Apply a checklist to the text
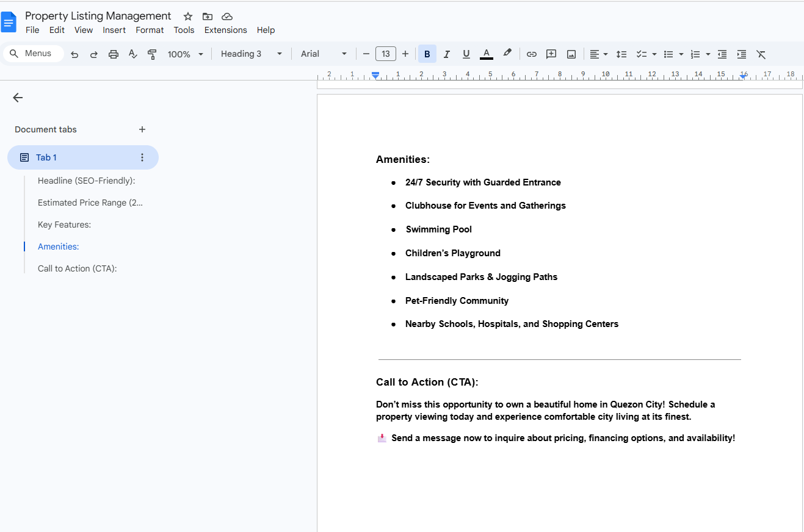804x532 pixels. (x=641, y=54)
